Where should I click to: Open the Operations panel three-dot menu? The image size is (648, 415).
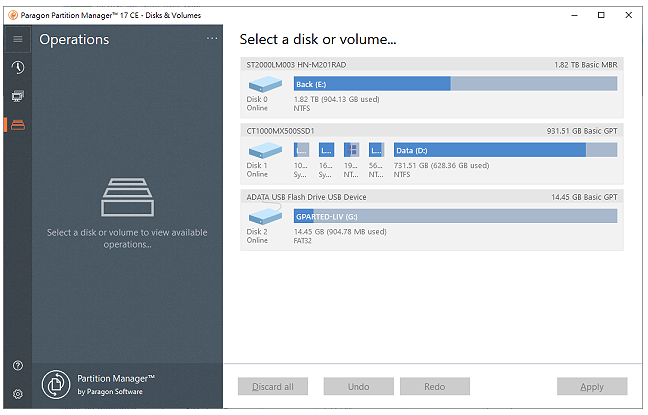pos(212,38)
